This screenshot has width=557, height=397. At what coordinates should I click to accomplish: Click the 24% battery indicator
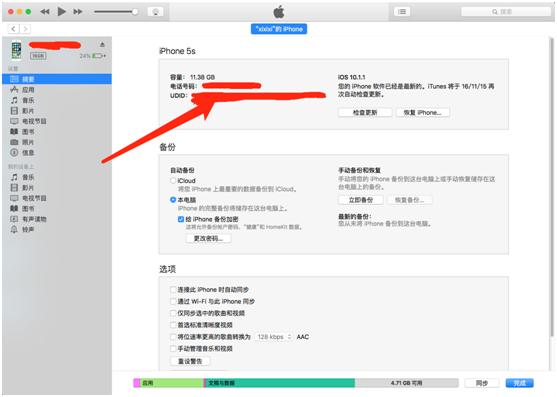tap(92, 56)
